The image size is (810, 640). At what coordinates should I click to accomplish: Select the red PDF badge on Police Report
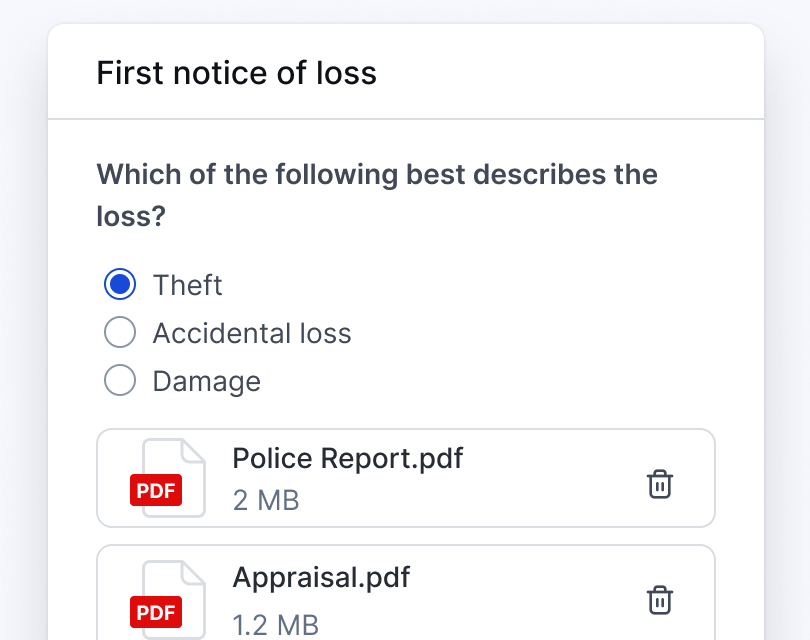(x=155, y=490)
